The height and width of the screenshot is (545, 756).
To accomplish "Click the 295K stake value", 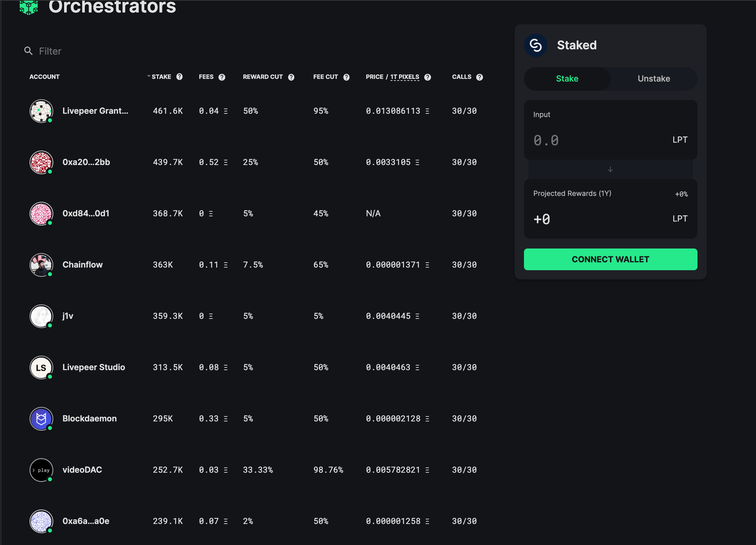I will tap(163, 419).
